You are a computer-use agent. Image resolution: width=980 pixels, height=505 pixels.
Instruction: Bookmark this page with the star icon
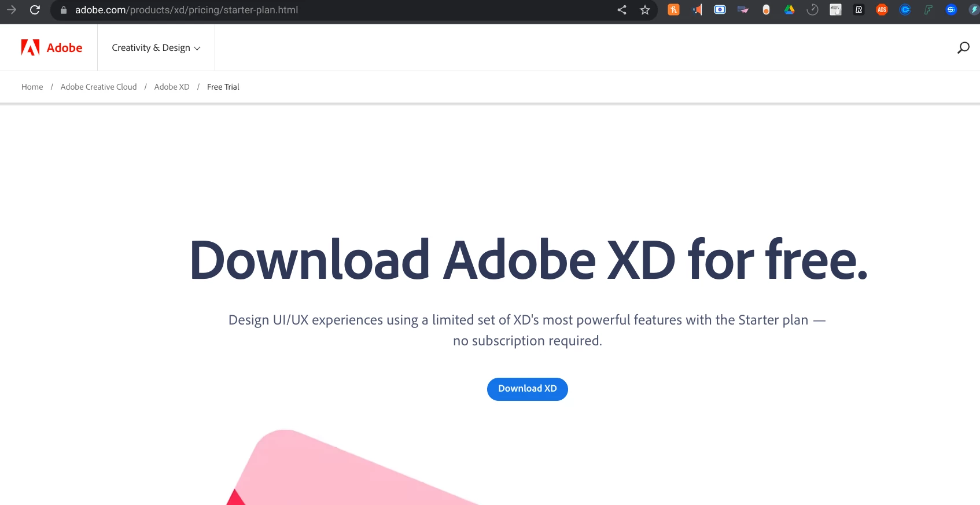coord(645,10)
